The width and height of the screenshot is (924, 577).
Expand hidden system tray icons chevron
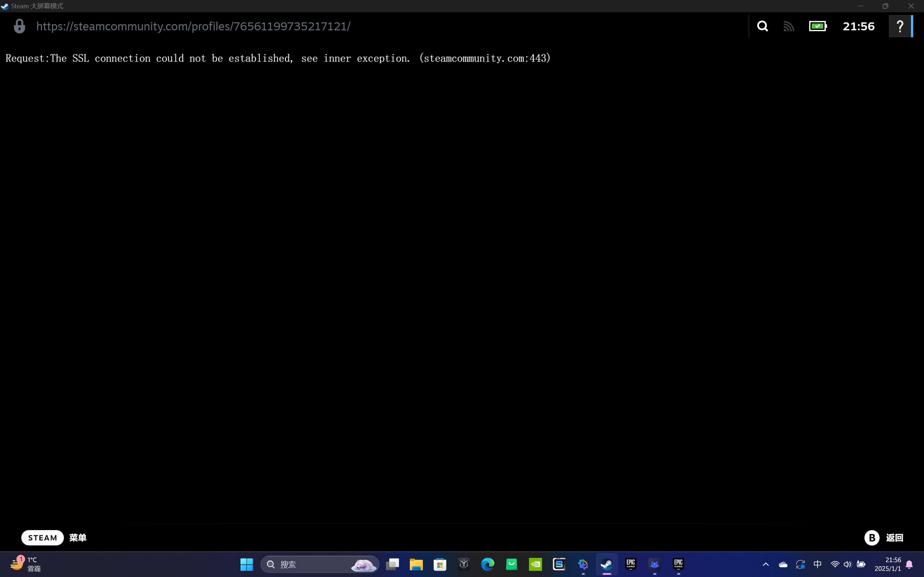[x=765, y=564]
